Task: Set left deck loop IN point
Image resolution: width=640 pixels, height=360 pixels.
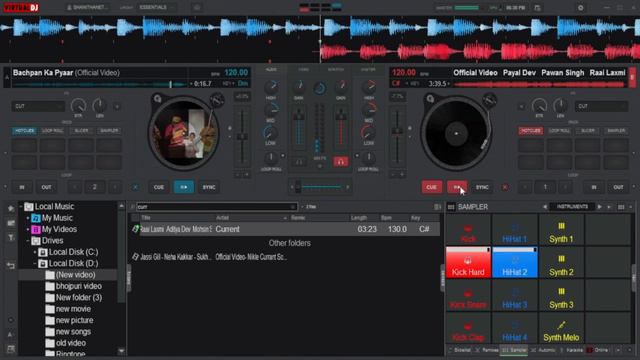Action: point(22,187)
